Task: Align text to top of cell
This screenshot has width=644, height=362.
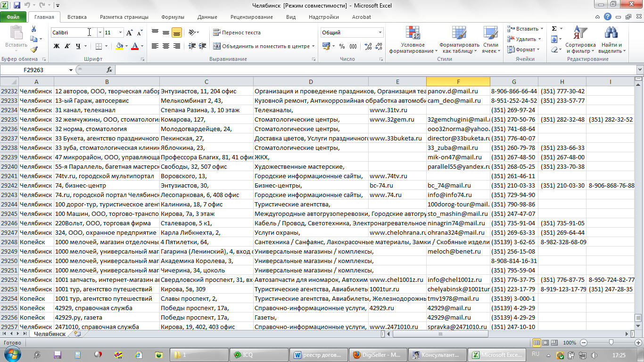Action: (155, 33)
